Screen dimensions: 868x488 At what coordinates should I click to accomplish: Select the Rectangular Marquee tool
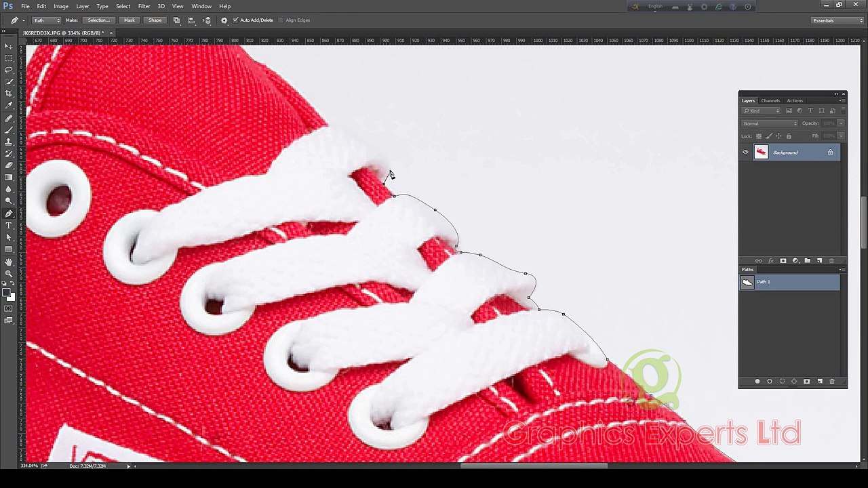[x=9, y=58]
